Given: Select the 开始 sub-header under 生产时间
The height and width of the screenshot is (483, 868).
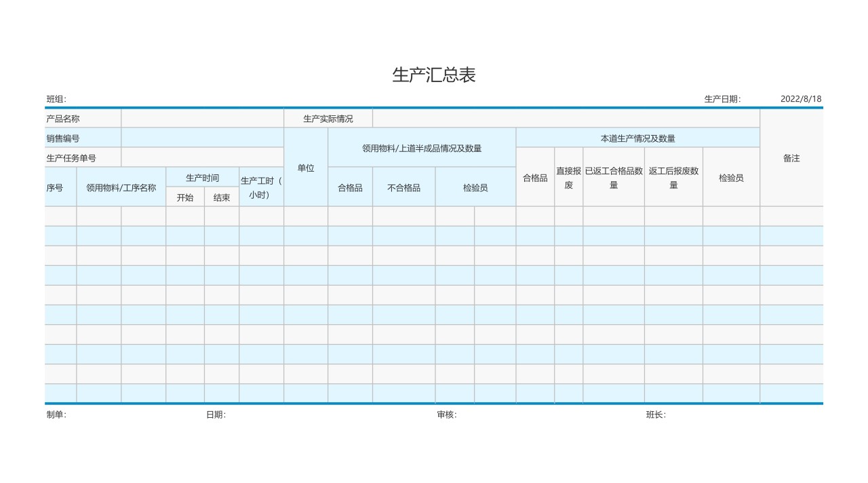Looking at the screenshot, I should tap(184, 197).
